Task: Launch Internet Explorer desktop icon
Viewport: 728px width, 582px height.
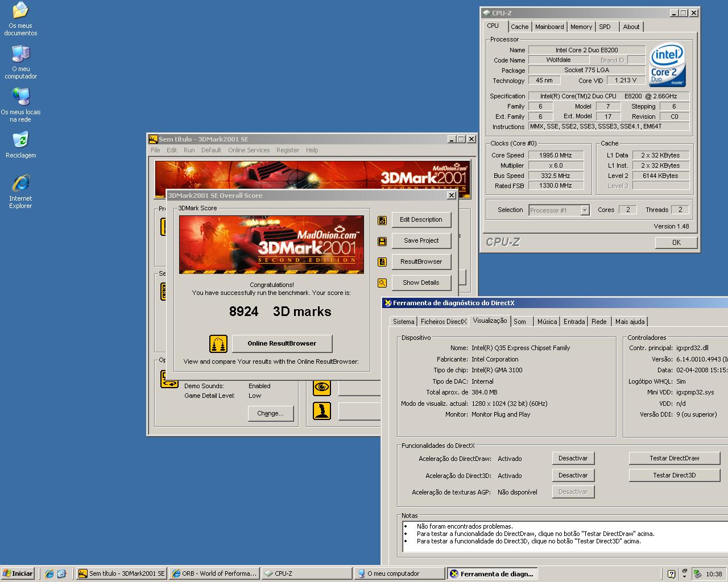Action: pos(20,191)
